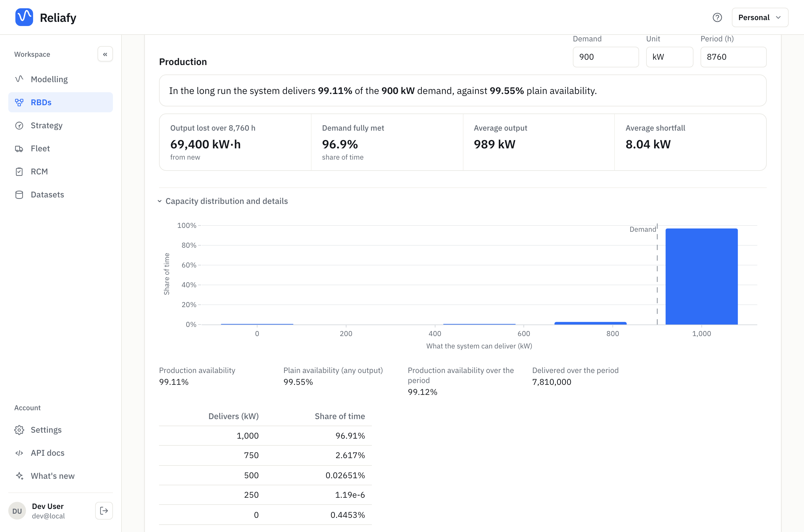Open the What's new link
This screenshot has width=804, height=532.
click(60, 476)
